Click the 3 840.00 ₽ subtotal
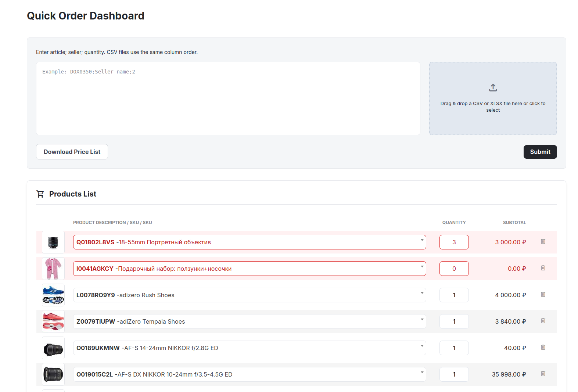 [x=510, y=321]
